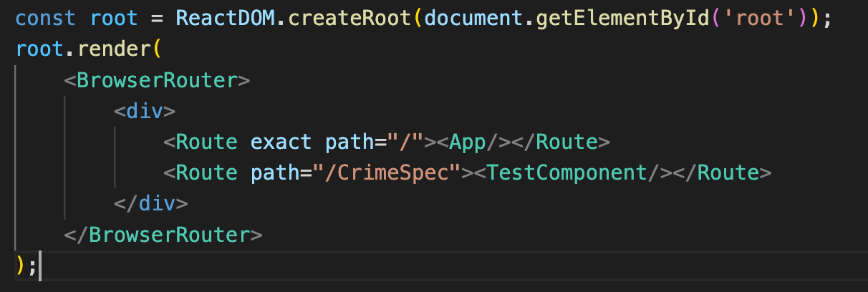
Task: Click the closing '/BrowserRouter' tag
Action: [x=163, y=235]
